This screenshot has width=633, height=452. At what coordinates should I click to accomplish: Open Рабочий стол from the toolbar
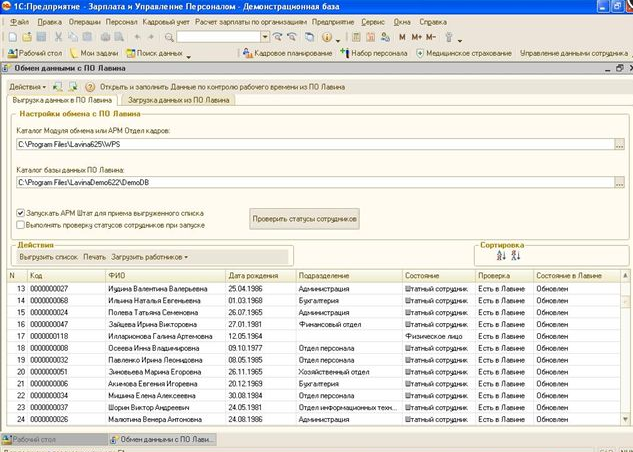point(38,51)
